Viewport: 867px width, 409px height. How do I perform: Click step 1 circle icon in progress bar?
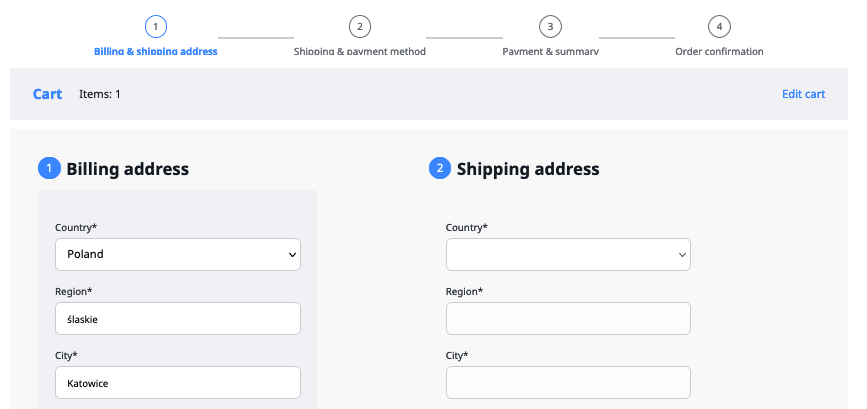(x=155, y=26)
